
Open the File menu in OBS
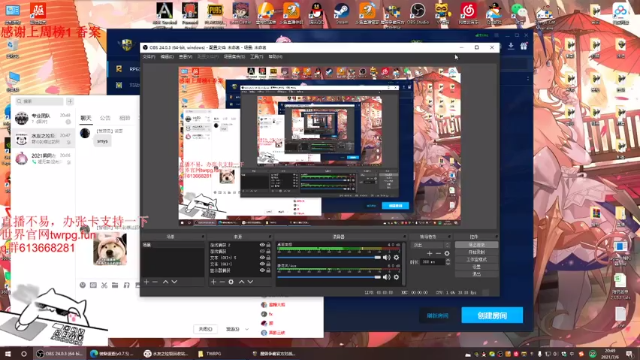click(149, 57)
